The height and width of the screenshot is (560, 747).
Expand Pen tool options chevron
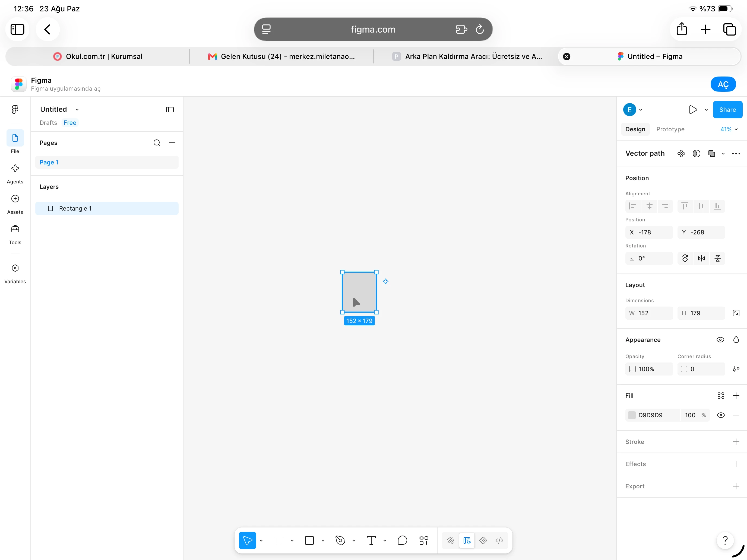coord(354,541)
